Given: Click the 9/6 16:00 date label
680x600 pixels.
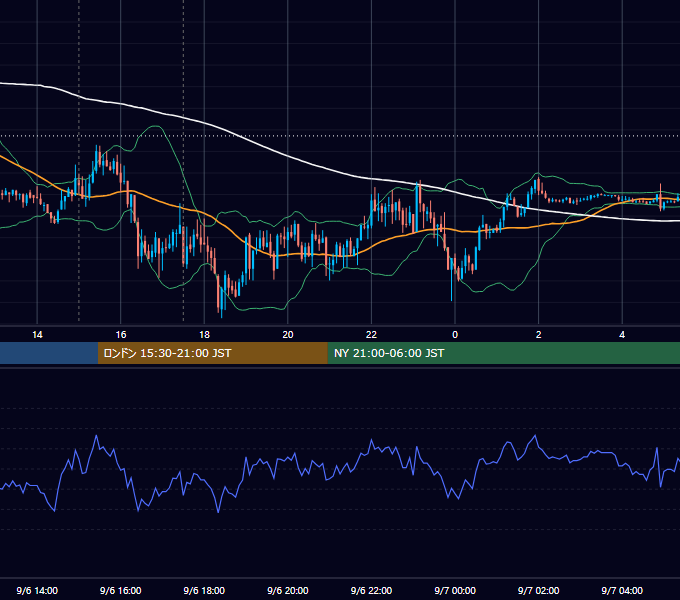Looking at the screenshot, I should coord(121,590).
